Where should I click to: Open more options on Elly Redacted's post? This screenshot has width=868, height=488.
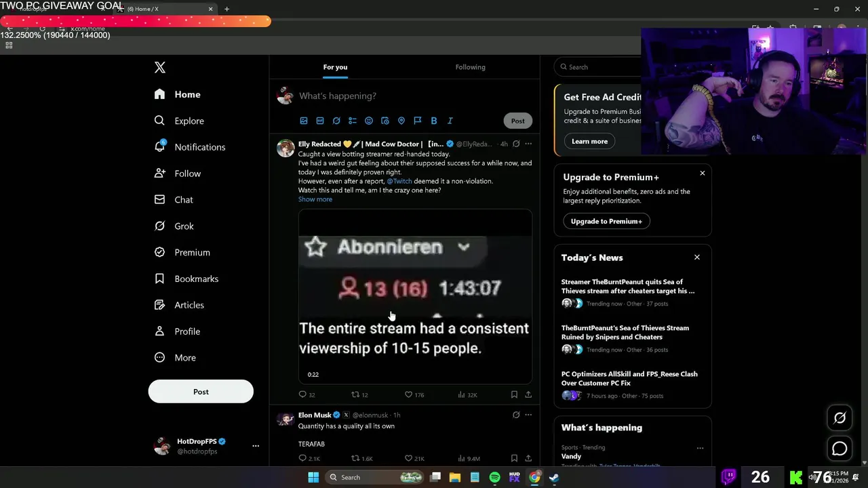point(528,144)
